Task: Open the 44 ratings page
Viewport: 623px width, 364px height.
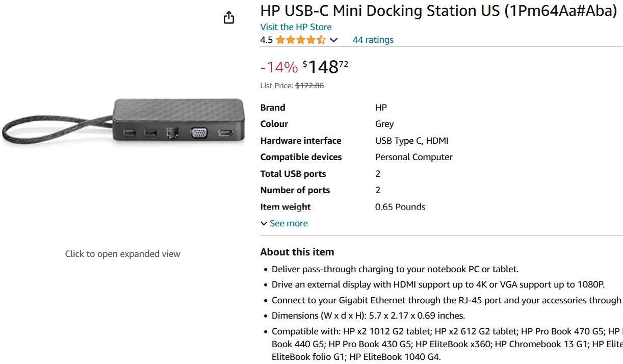Action: (x=373, y=39)
